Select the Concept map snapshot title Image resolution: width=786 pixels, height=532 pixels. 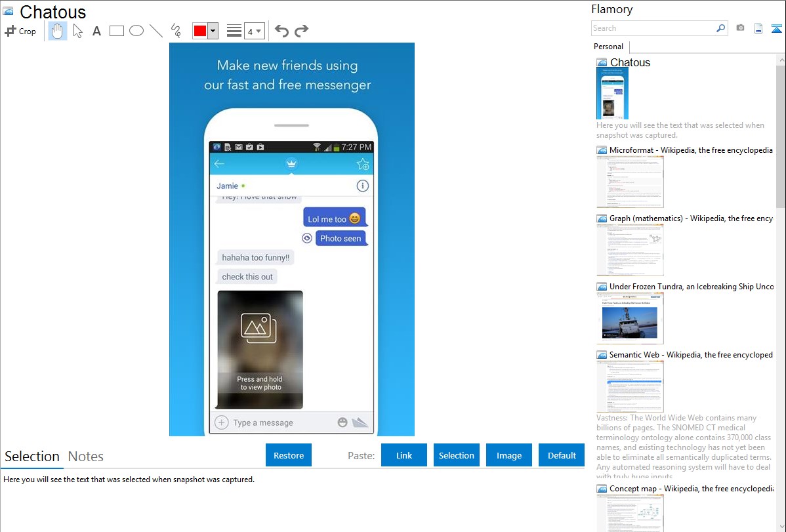click(x=692, y=488)
